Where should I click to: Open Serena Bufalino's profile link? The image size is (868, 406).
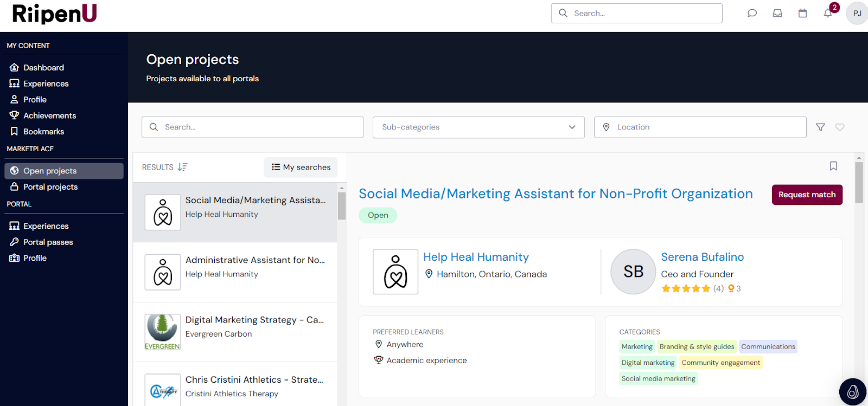702,257
